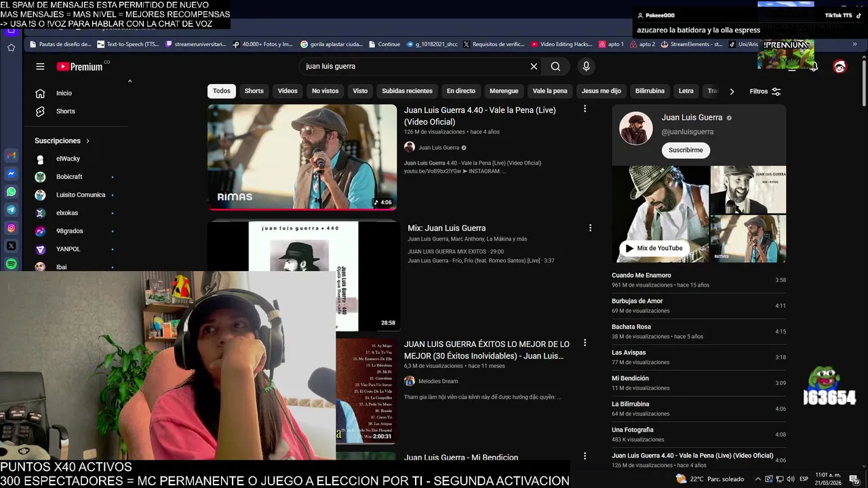
Task: Open Messenger in the browser sidebar
Action: pos(12,174)
